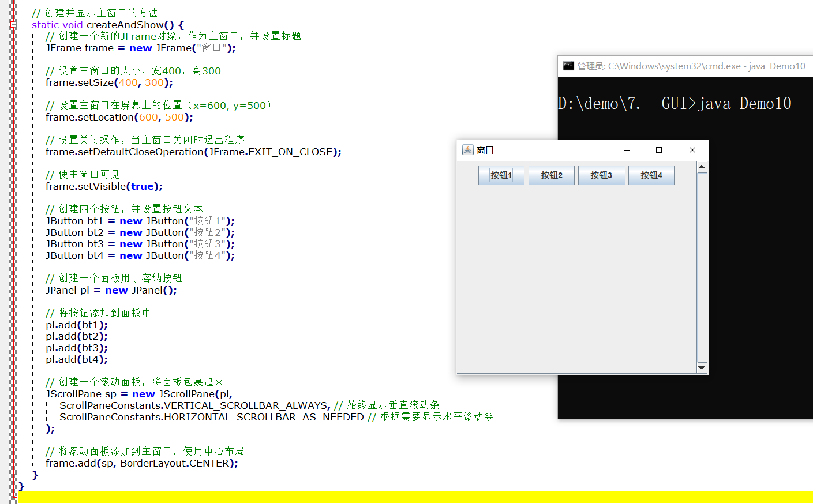Click the cmd.exe console title bar icon
Viewport: 813px width, 504px height.
coord(568,66)
